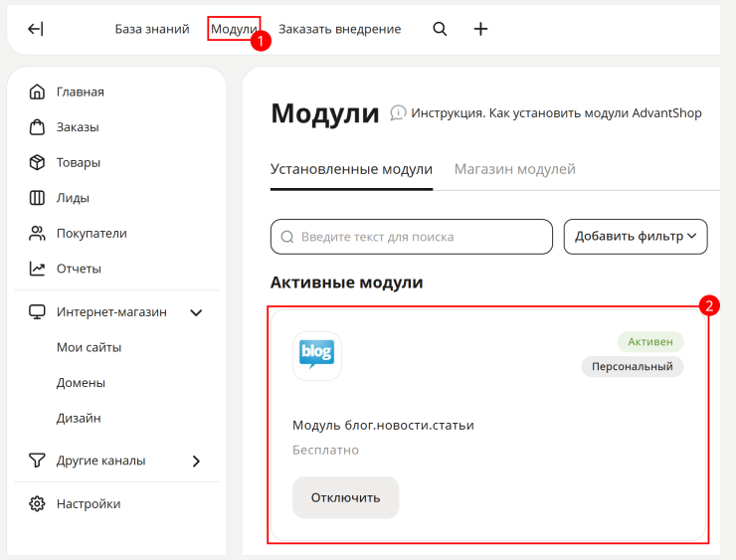The image size is (736, 560).
Task: Click the blog module logo
Action: (317, 356)
